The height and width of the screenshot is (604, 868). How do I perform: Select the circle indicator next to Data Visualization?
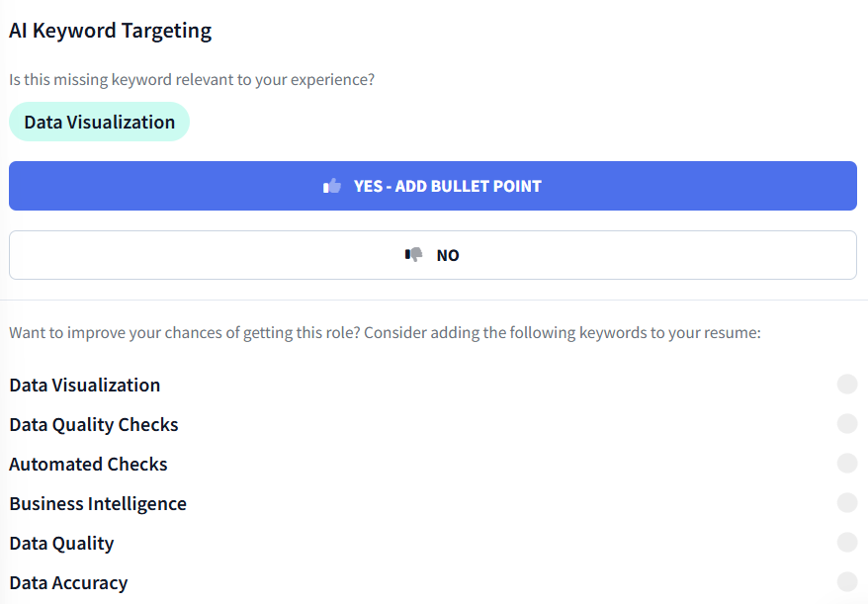pos(846,384)
